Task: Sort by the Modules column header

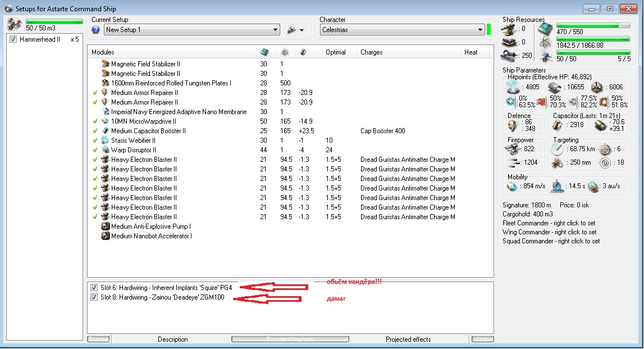Action: point(172,52)
